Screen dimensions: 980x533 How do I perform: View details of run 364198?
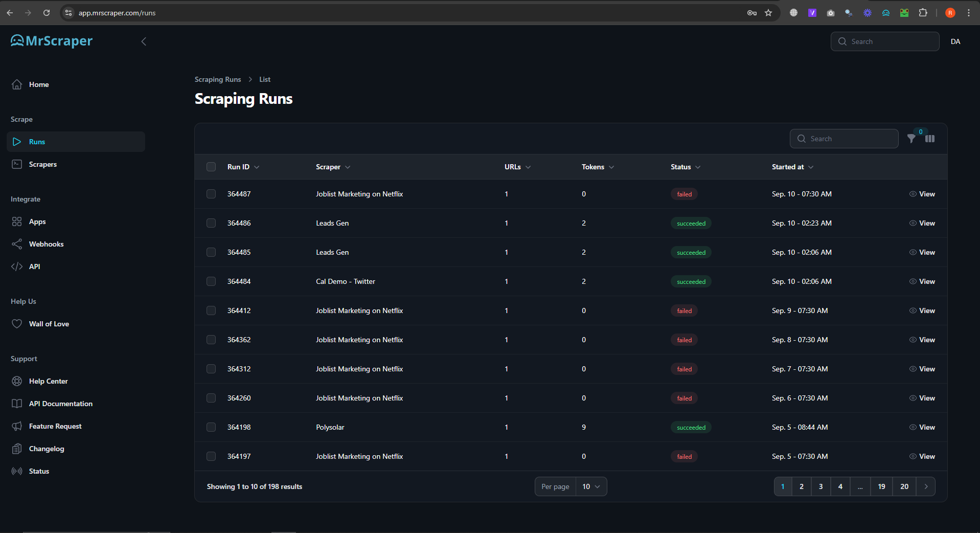click(922, 427)
